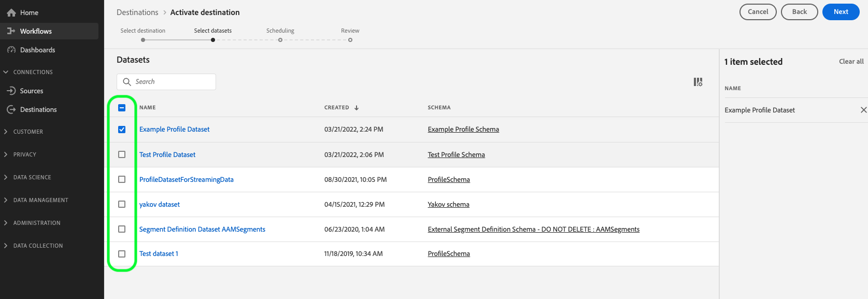
Task: Click the Home icon in sidebar
Action: tap(11, 12)
